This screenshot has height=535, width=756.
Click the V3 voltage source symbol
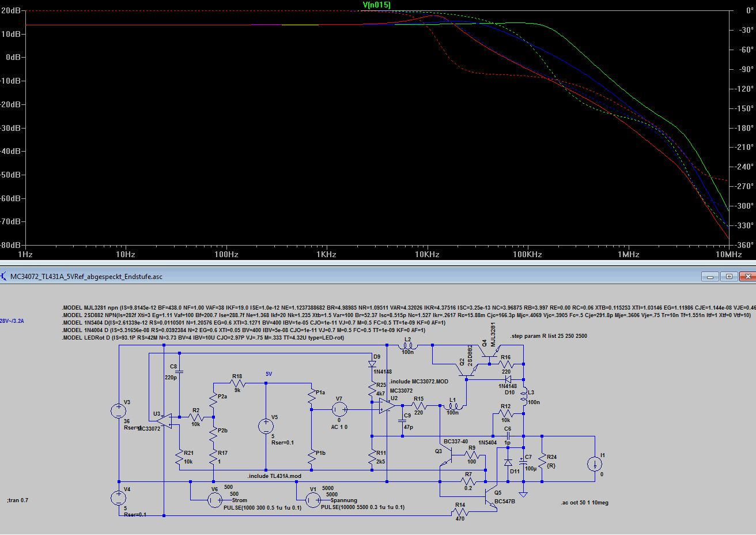coord(119,410)
